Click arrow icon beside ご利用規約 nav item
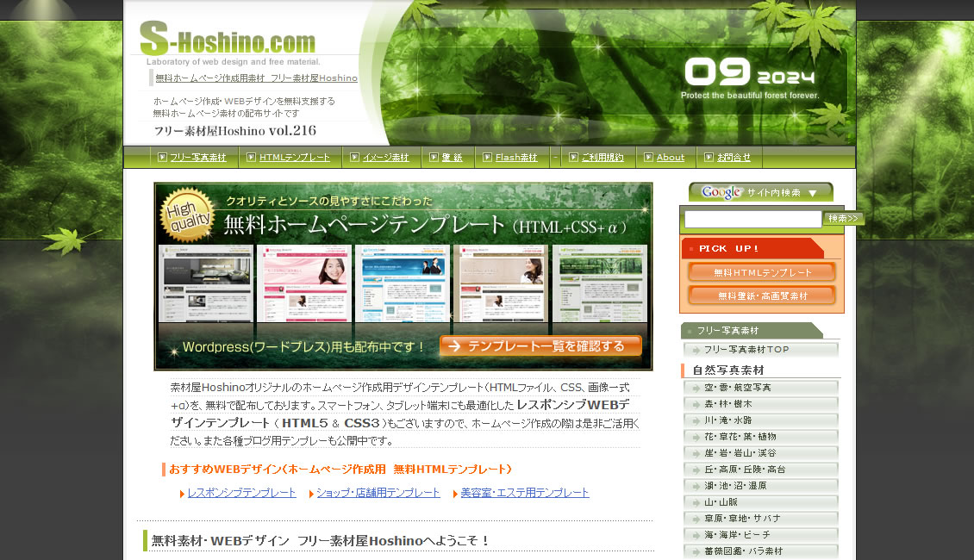 coord(573,157)
